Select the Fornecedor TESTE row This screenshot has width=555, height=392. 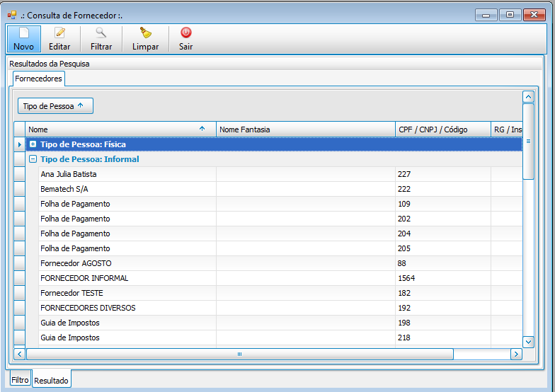(280, 293)
